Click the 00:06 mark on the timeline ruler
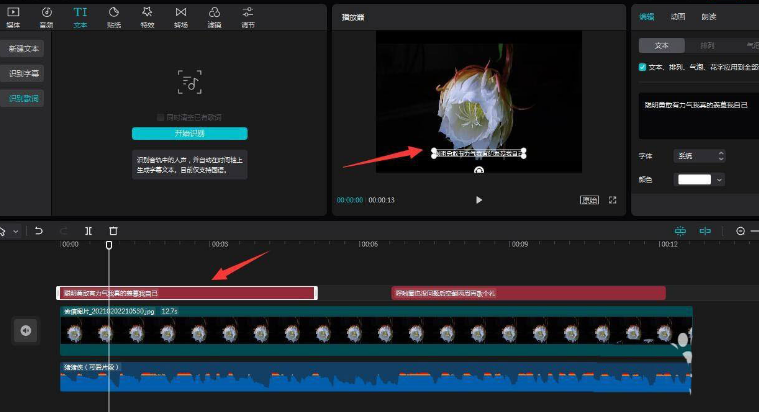 [368, 244]
